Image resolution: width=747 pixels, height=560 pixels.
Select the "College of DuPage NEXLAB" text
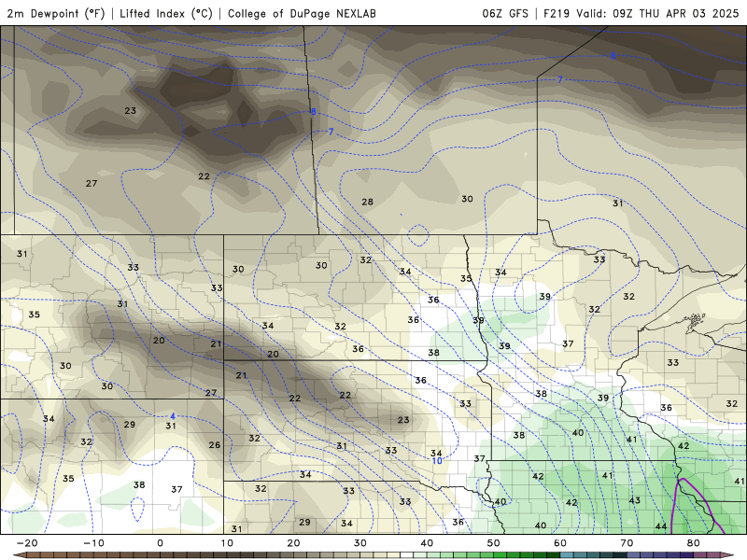(x=302, y=13)
